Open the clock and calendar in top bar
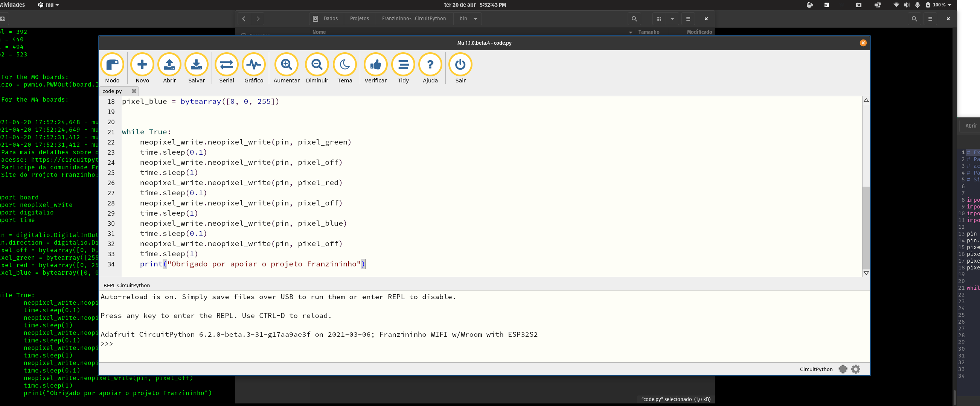 475,5
